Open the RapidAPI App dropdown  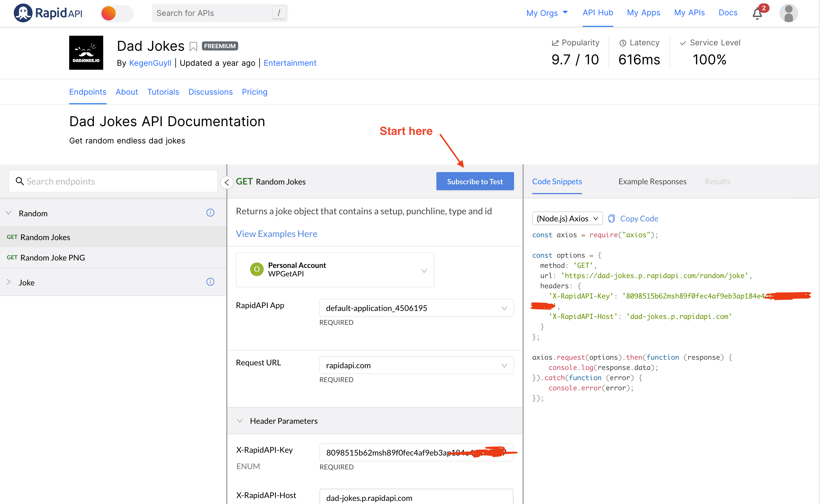(x=416, y=308)
